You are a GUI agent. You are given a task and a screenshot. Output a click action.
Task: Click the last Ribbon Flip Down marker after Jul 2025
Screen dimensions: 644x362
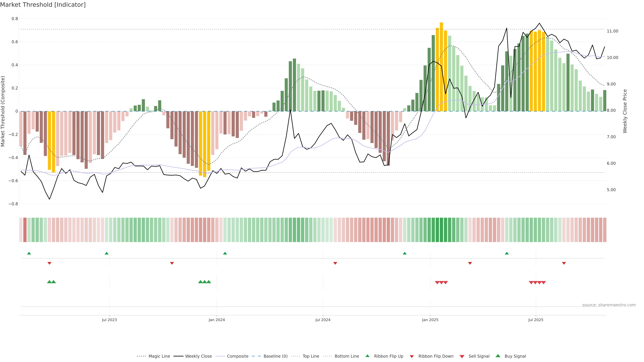pos(564,263)
